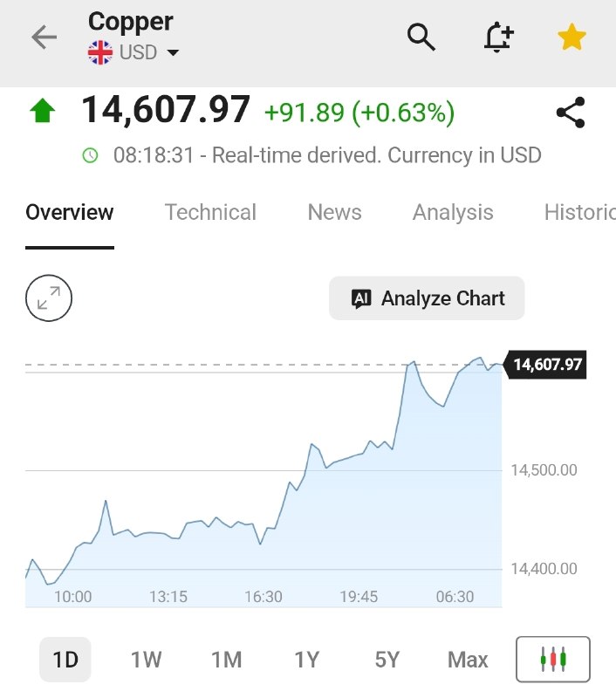Add a price alert with bell icon

click(x=498, y=37)
